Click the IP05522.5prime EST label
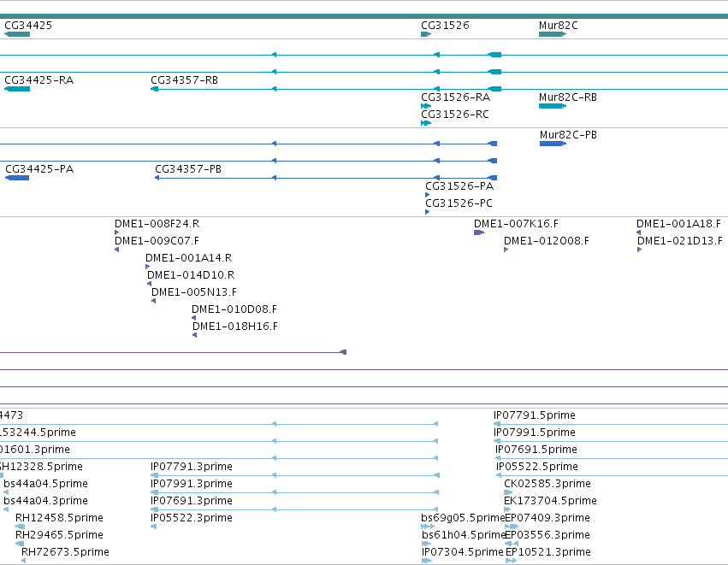 click(x=537, y=467)
